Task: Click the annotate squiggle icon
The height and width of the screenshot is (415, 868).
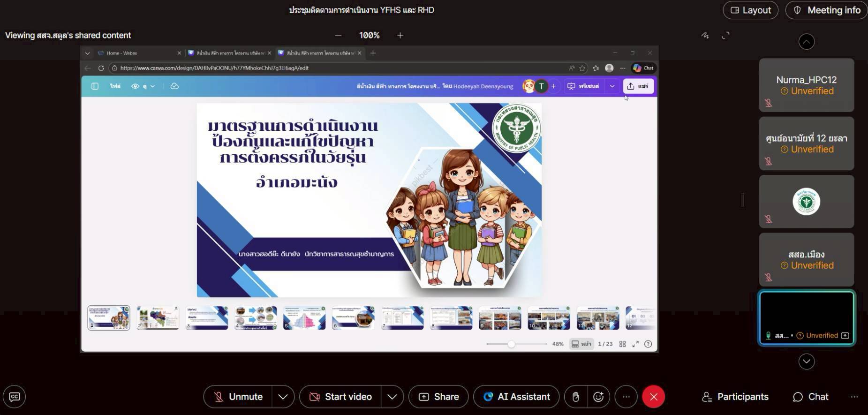Action: pos(705,36)
